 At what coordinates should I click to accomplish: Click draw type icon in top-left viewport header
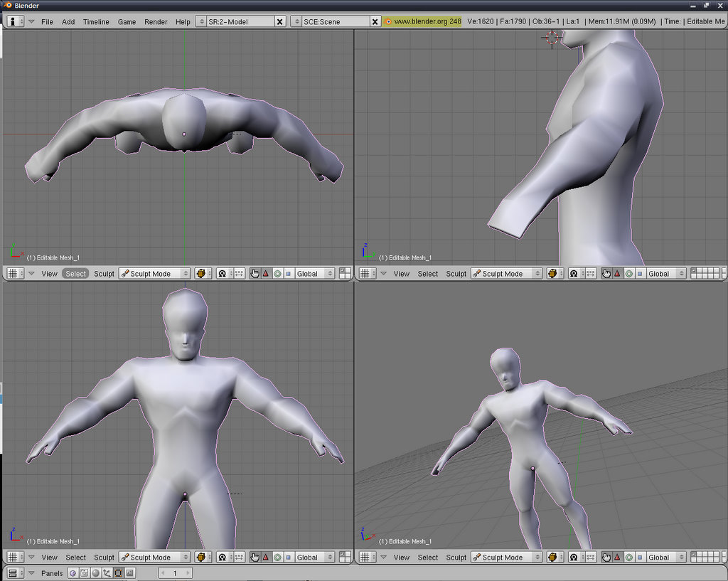(201, 273)
